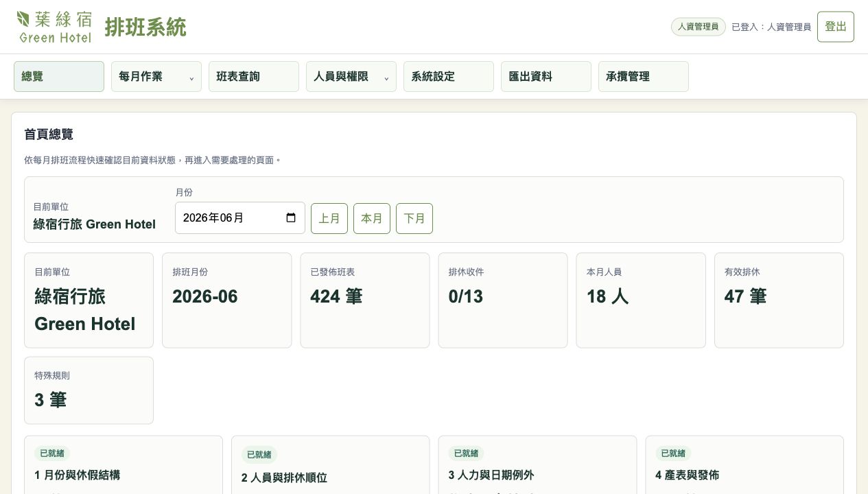Click the 2026年06月 month input field
Screen dimensions: 868x494
[240, 217]
